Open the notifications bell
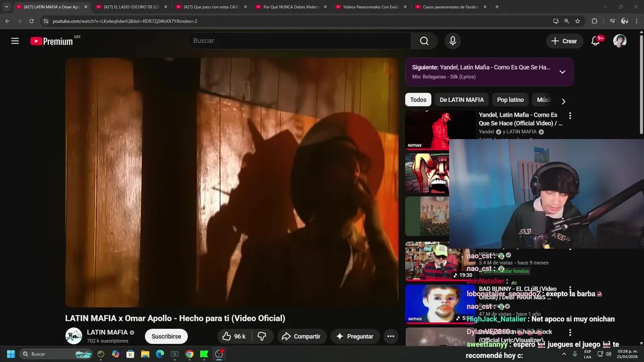This screenshot has width=644, height=362. pyautogui.click(x=596, y=41)
